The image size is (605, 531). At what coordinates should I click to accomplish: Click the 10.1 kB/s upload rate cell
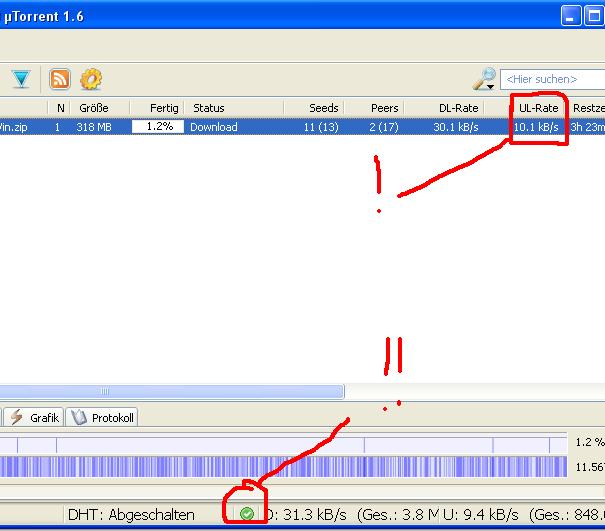(x=536, y=127)
